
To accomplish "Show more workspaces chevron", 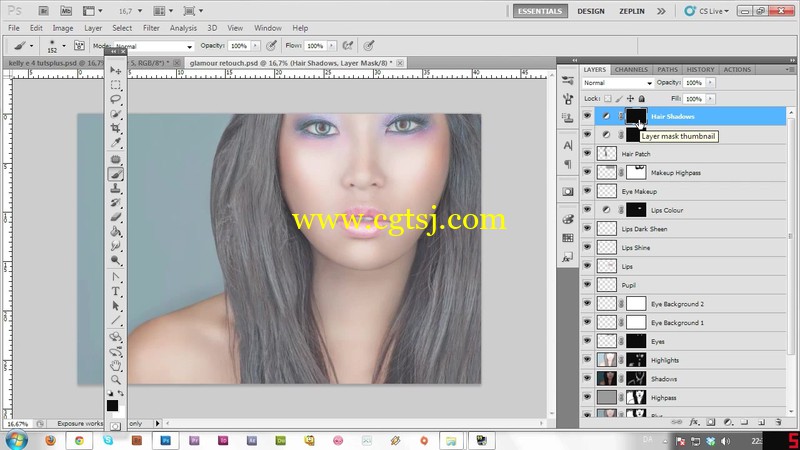I will click(661, 11).
